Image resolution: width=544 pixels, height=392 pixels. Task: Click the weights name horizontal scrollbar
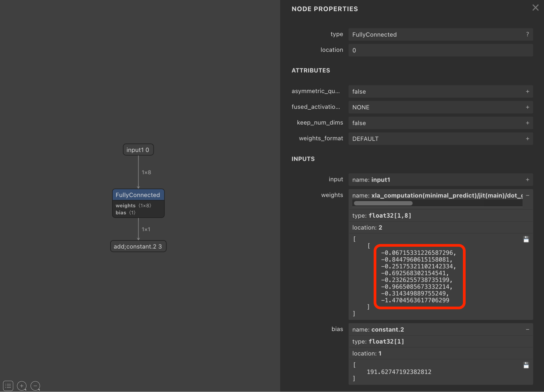(x=383, y=203)
